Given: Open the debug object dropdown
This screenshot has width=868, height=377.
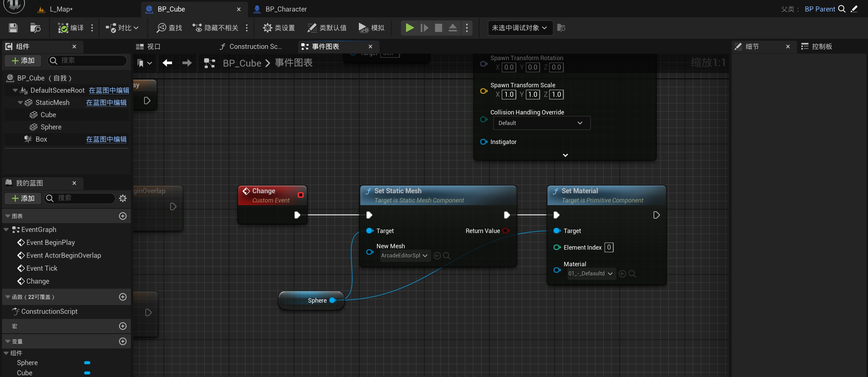Looking at the screenshot, I should pos(519,28).
